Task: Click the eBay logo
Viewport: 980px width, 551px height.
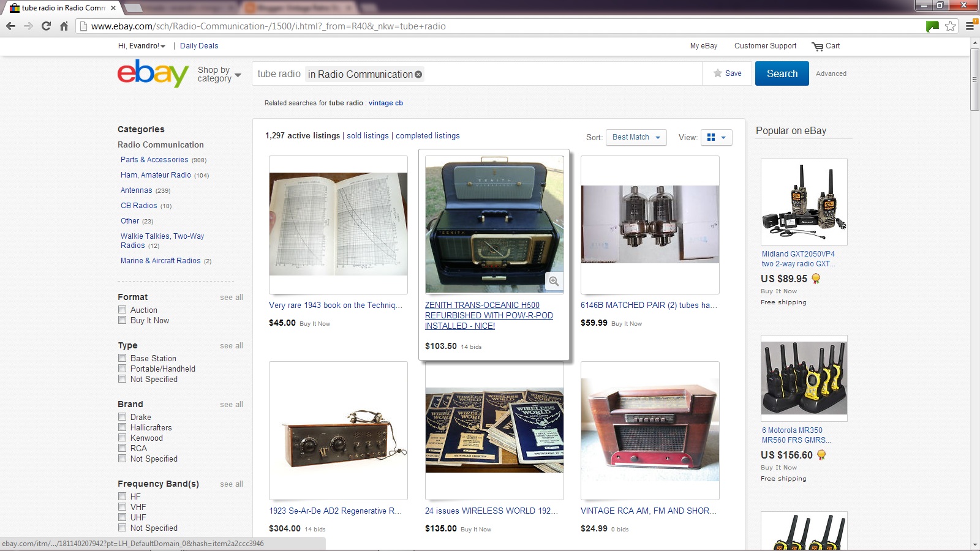Action: coord(153,73)
